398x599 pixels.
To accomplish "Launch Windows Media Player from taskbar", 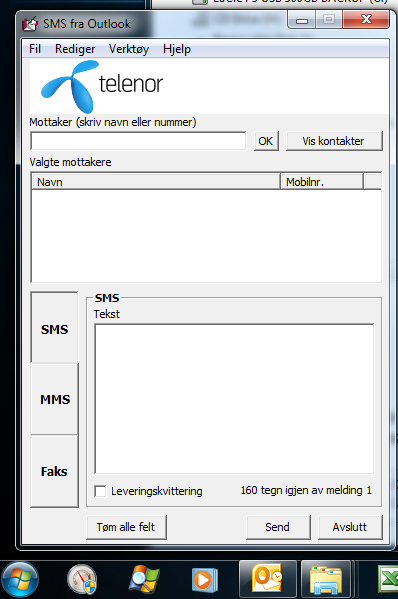I will [205, 580].
